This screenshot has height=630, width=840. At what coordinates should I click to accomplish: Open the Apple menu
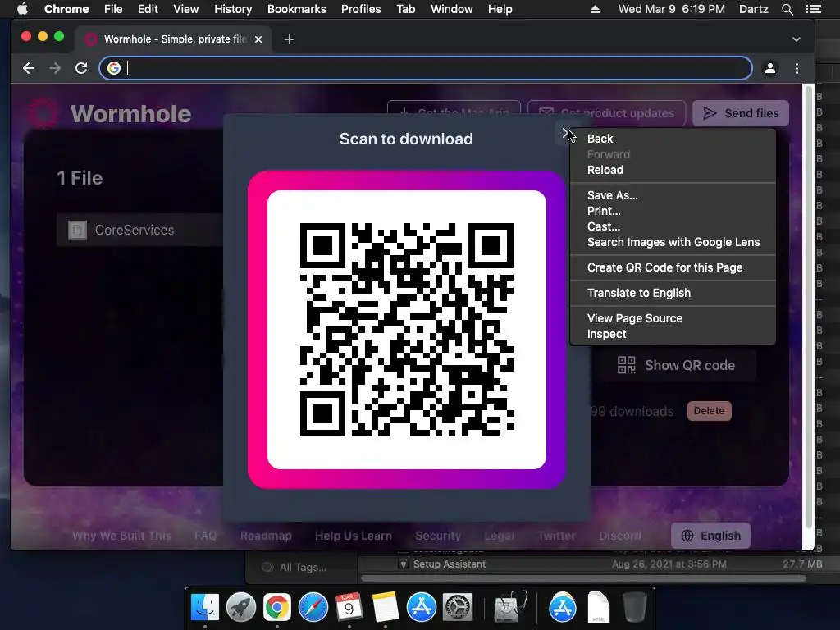point(22,9)
